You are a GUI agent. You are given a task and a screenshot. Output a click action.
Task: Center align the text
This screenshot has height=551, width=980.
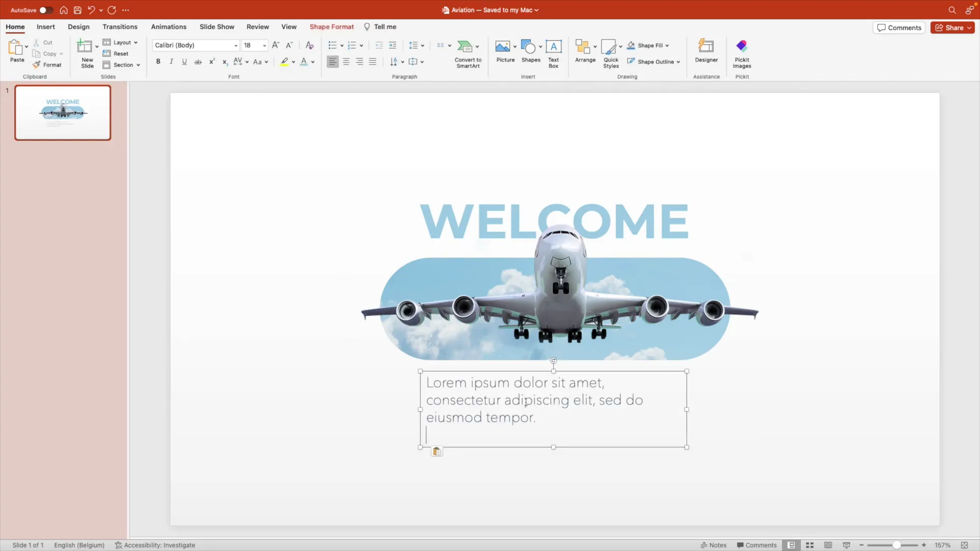tap(346, 62)
